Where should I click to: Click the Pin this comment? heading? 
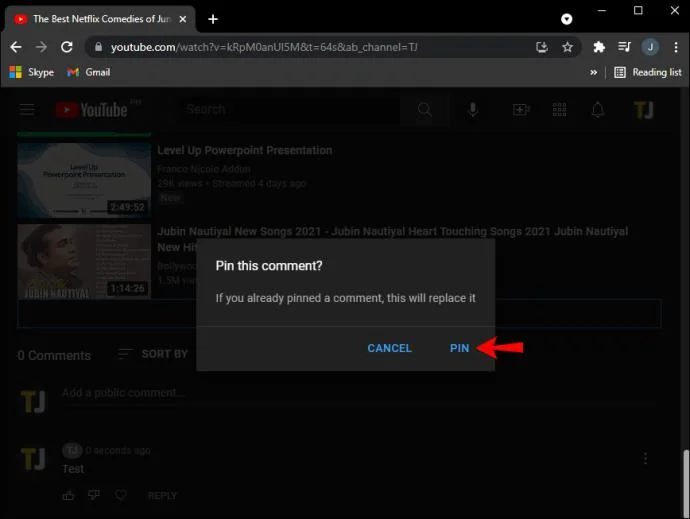[269, 266]
